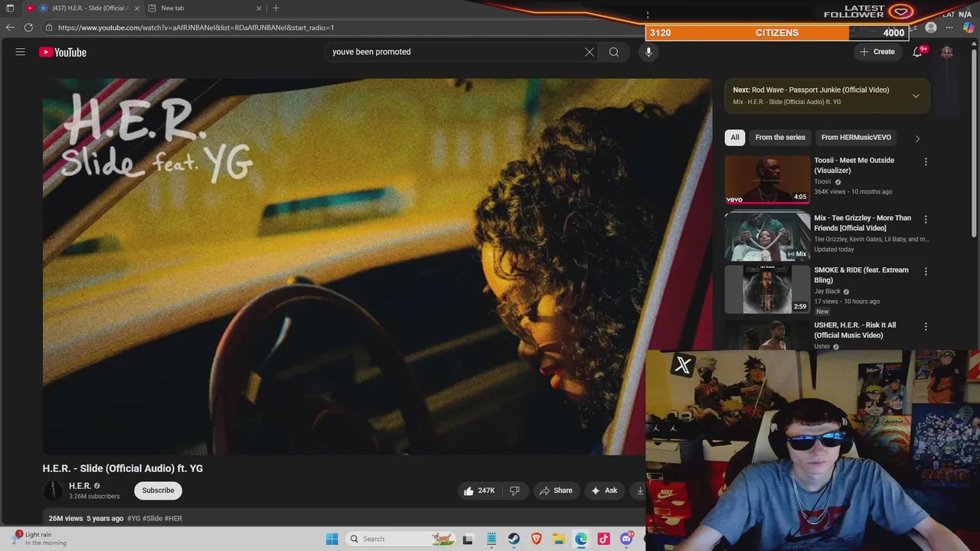The height and width of the screenshot is (551, 980).
Task: Open the browser Copilot sidebar icon
Action: pyautogui.click(x=968, y=28)
